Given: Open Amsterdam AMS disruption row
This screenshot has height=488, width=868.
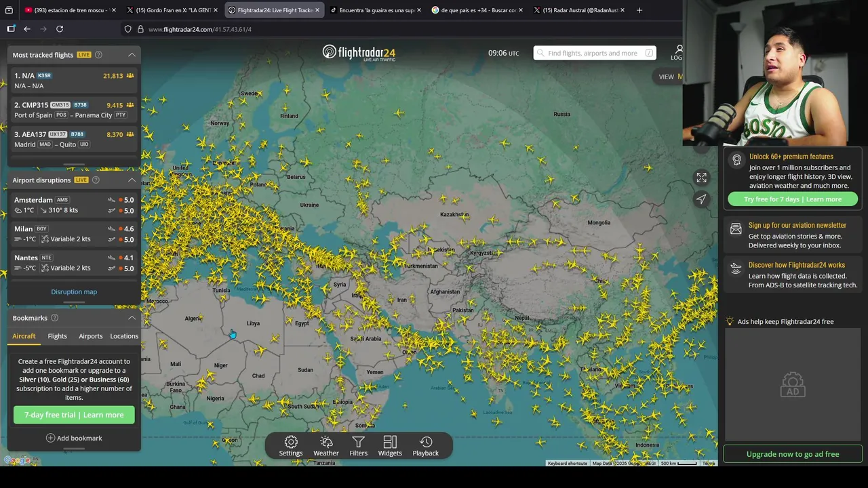Looking at the screenshot, I should coord(74,205).
